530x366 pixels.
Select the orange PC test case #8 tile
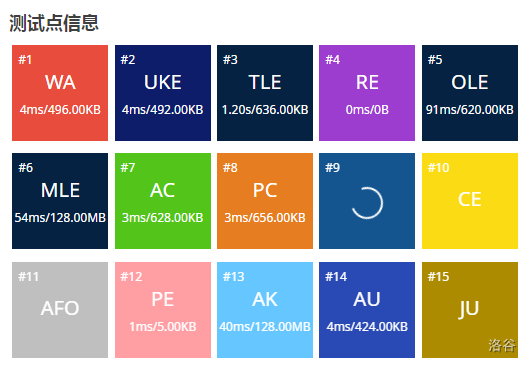pyautogui.click(x=265, y=201)
